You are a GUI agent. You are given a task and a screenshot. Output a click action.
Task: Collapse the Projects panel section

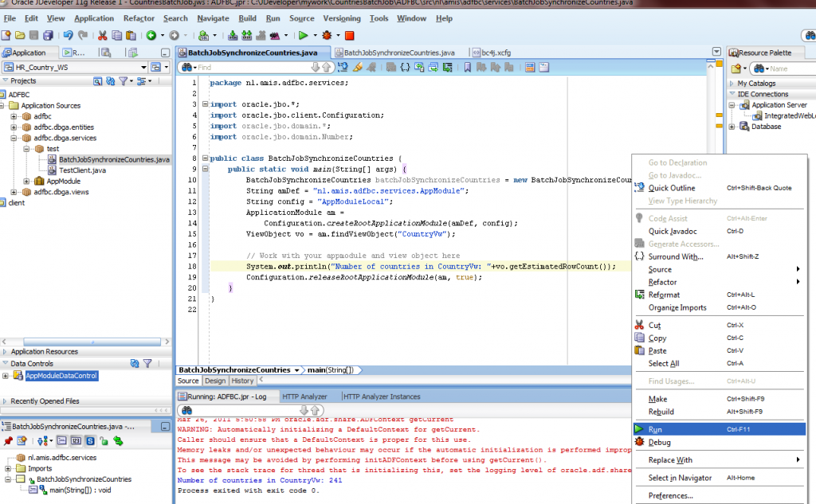pyautogui.click(x=6, y=80)
